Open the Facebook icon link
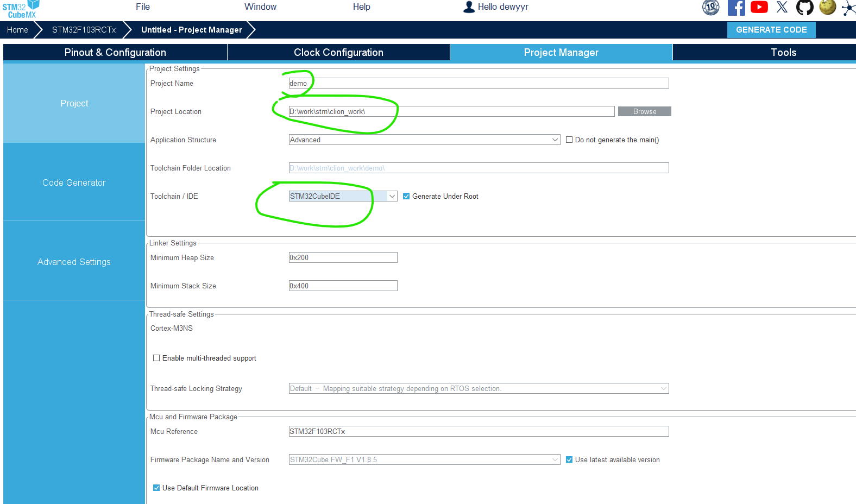The width and height of the screenshot is (856, 504). coord(736,7)
